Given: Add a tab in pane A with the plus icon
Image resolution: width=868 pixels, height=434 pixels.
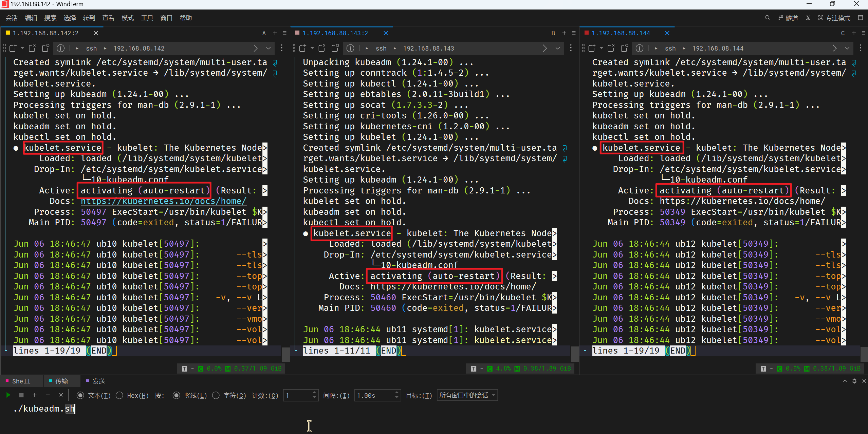Looking at the screenshot, I should pyautogui.click(x=275, y=33).
